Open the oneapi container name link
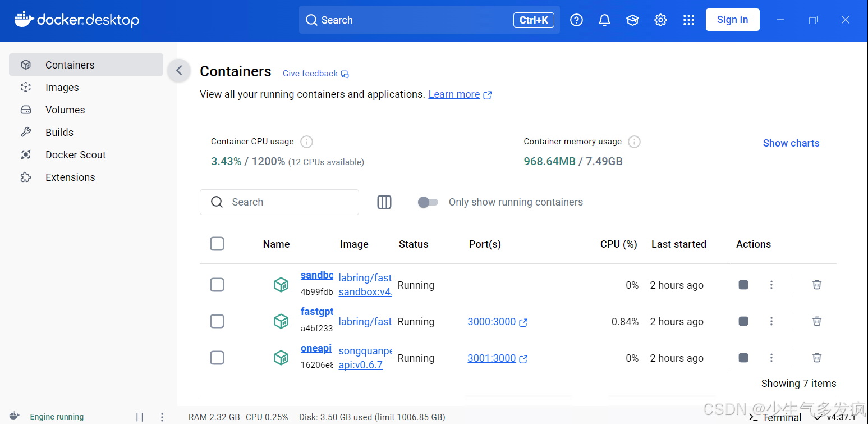This screenshot has width=868, height=424. tap(316, 348)
